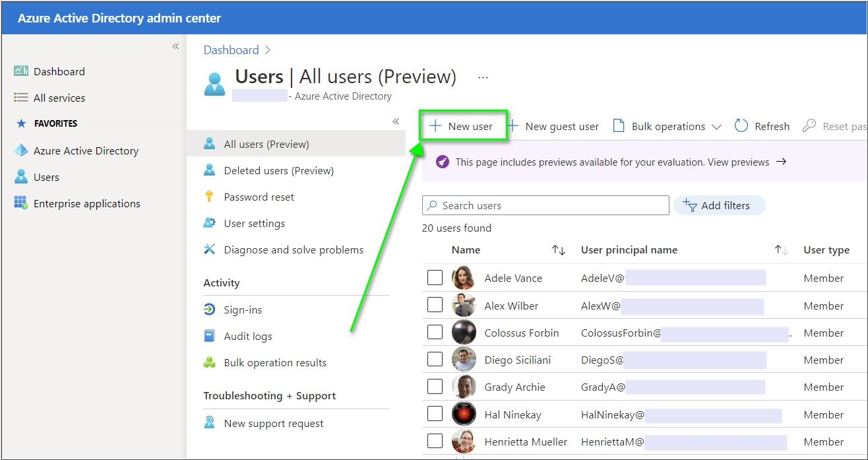Screen dimensions: 868x460
Task: Open Deleted users (Preview) menu item
Action: (x=296, y=170)
